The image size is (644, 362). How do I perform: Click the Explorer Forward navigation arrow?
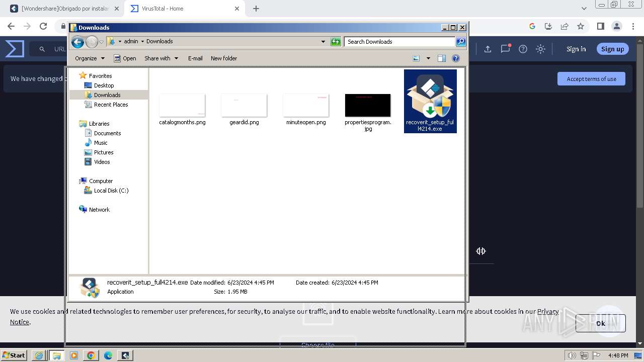[92, 42]
